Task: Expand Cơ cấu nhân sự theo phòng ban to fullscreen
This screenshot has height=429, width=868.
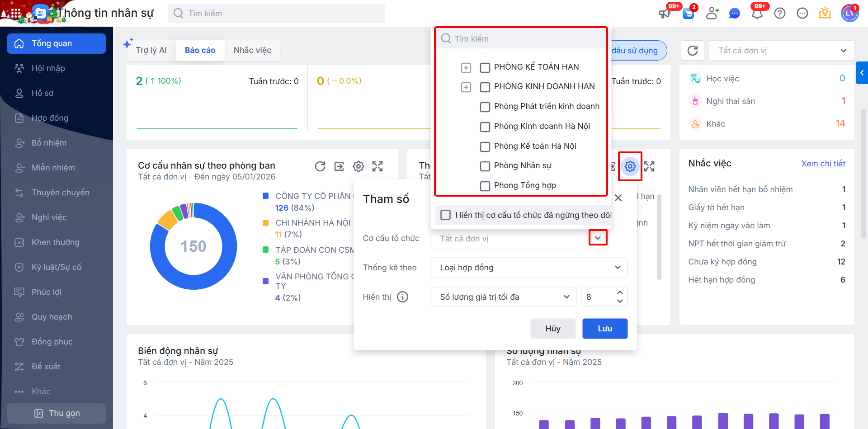Action: (377, 166)
